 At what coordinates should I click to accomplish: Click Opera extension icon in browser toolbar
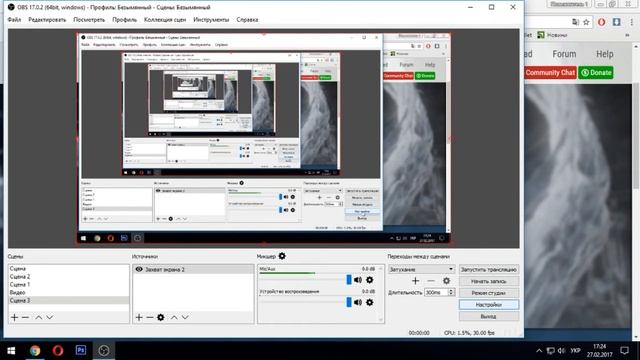tap(601, 22)
